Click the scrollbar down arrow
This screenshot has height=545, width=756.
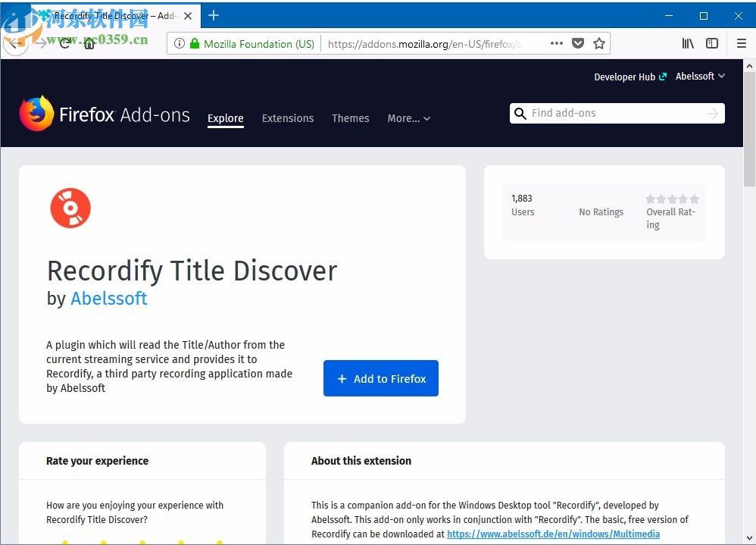click(x=749, y=537)
